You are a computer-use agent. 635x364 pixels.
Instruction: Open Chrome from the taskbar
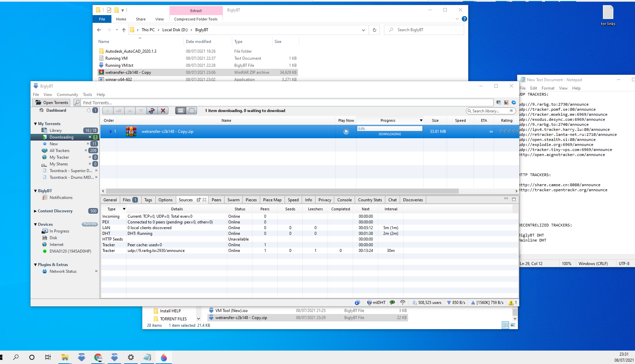(x=98, y=357)
